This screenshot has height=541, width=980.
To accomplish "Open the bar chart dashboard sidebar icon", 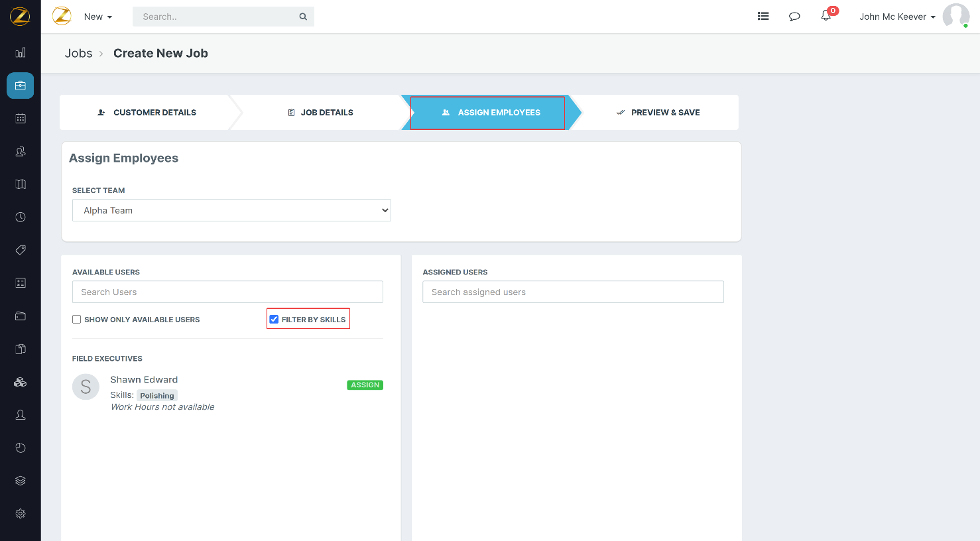I will 21,52.
